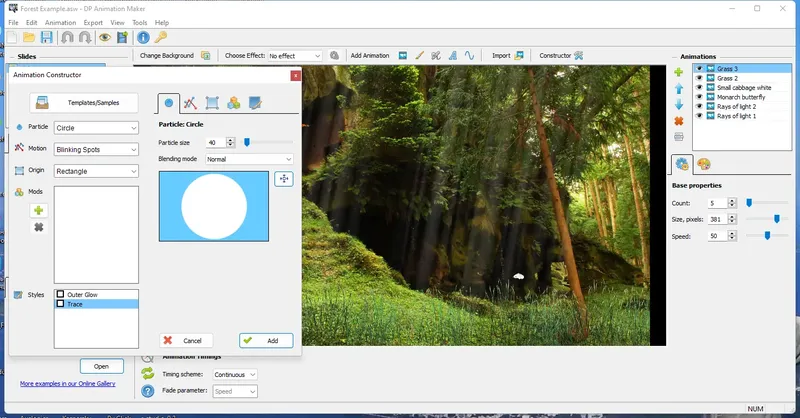Click the Preview eye icon in main toolbar

(104, 38)
